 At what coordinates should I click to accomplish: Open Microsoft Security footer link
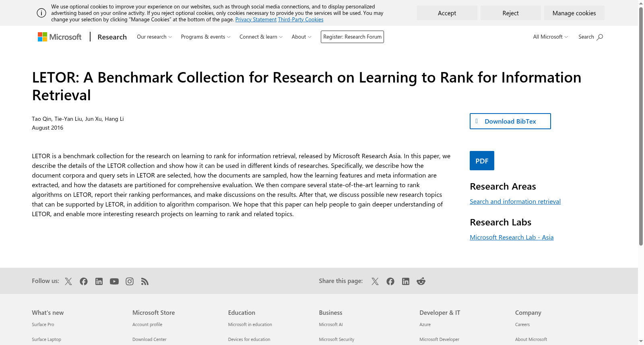coord(336,339)
